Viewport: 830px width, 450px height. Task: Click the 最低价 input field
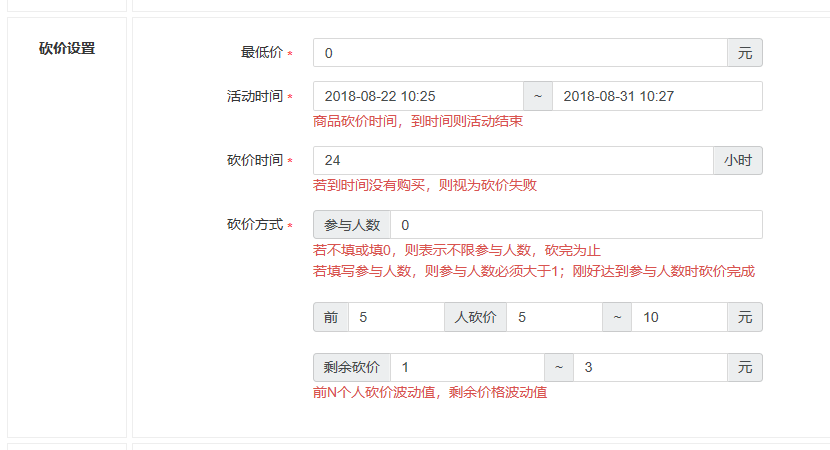pyautogui.click(x=519, y=53)
